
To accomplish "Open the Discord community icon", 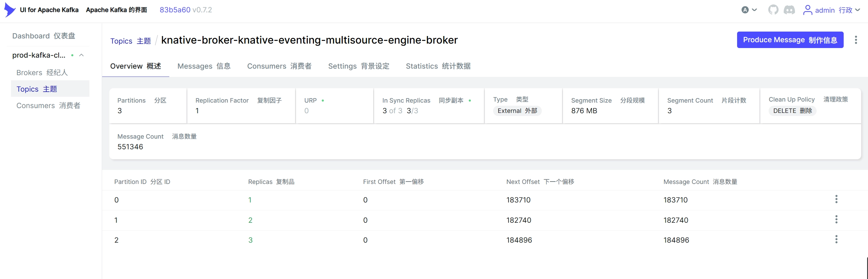I will click(x=789, y=10).
